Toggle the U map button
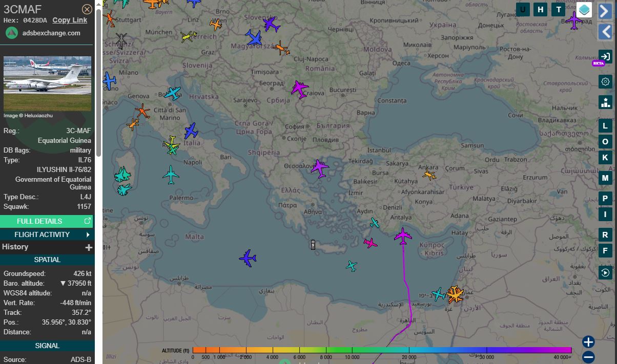 (523, 9)
